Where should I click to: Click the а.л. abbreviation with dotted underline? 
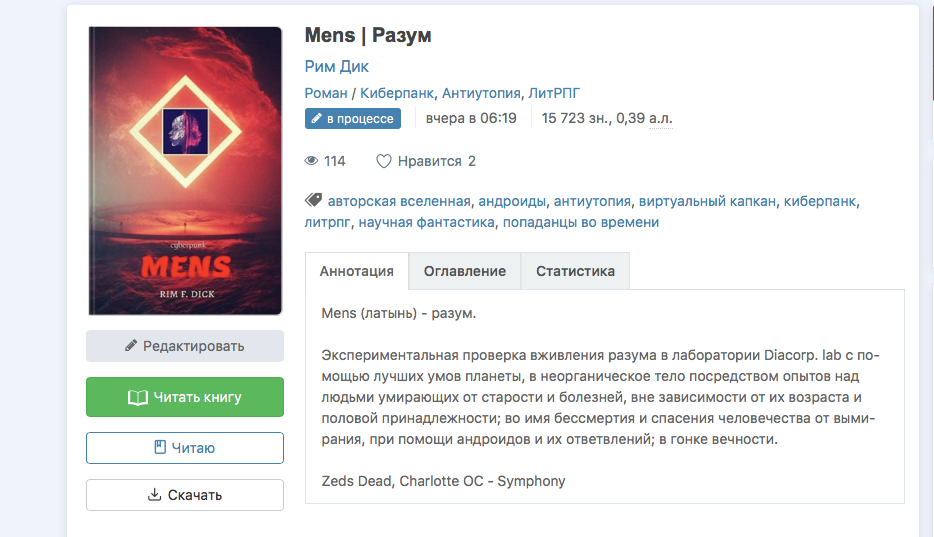[661, 118]
